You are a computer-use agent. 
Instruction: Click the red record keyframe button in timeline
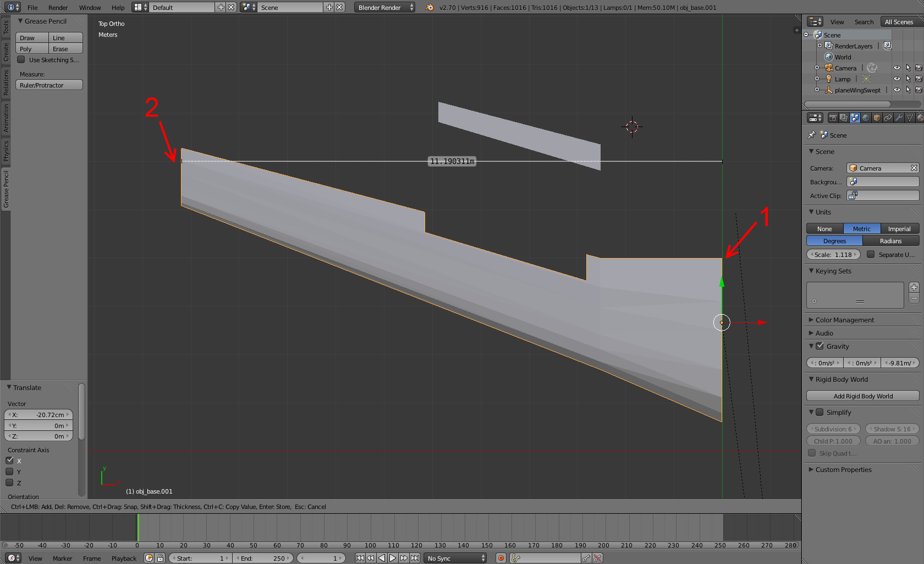click(x=501, y=558)
